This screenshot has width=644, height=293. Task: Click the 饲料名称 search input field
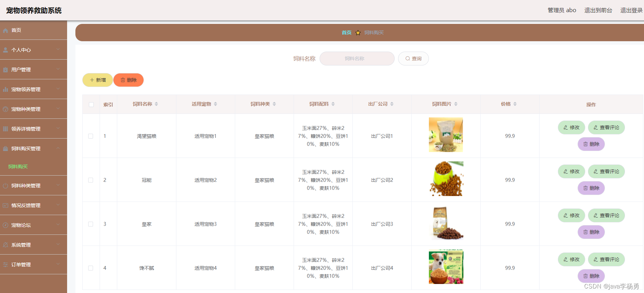pyautogui.click(x=357, y=59)
